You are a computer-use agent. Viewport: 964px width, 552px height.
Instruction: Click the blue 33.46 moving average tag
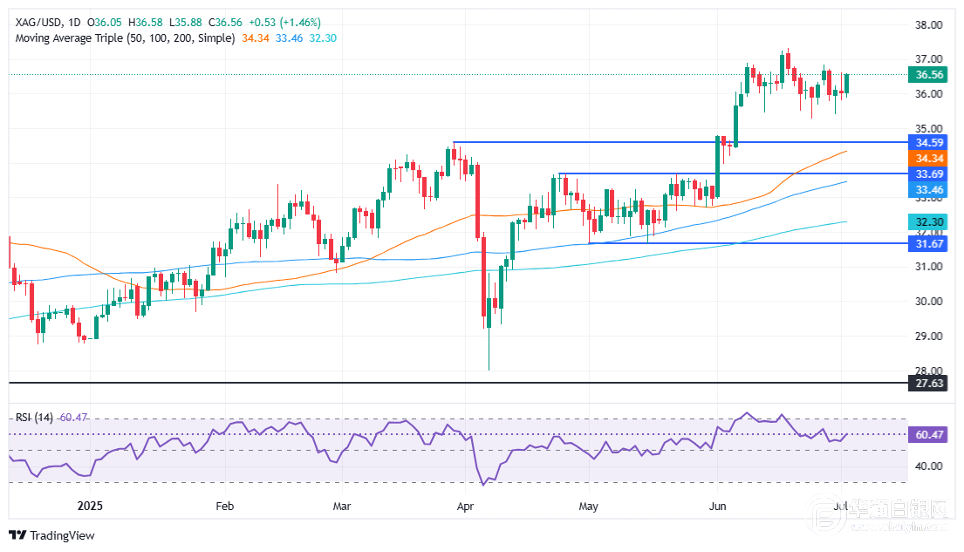[928, 190]
